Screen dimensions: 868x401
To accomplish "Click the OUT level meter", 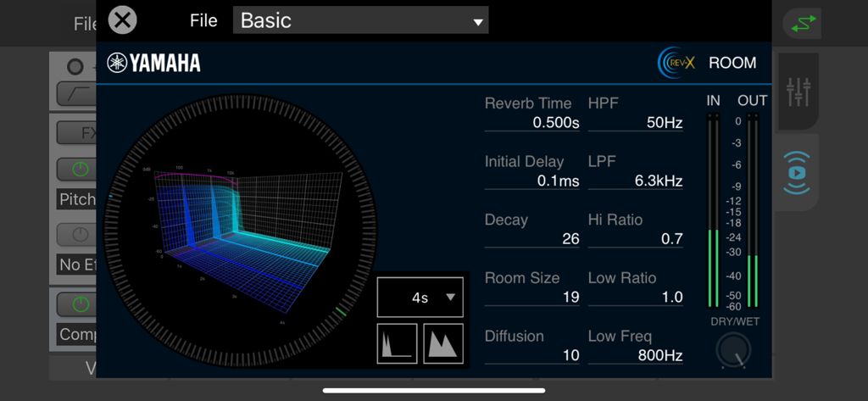I will point(753,210).
